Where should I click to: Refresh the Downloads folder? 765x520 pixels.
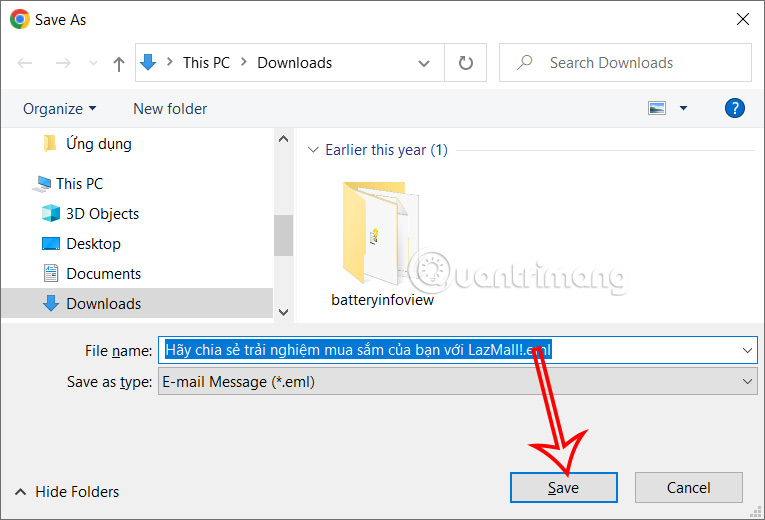[x=465, y=62]
